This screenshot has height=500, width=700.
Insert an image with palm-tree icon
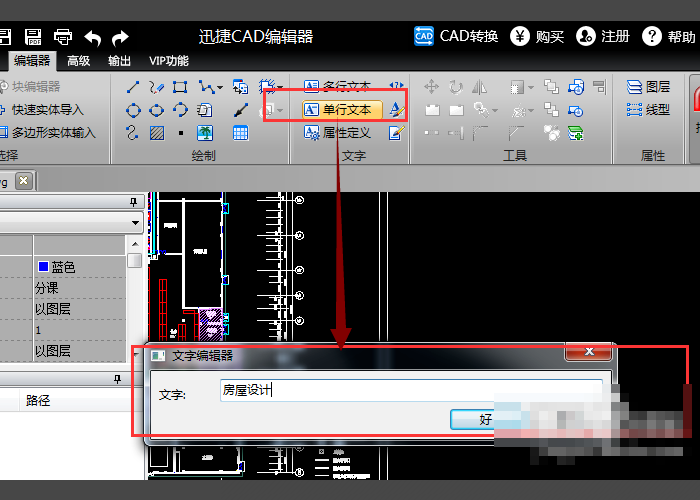click(204, 133)
